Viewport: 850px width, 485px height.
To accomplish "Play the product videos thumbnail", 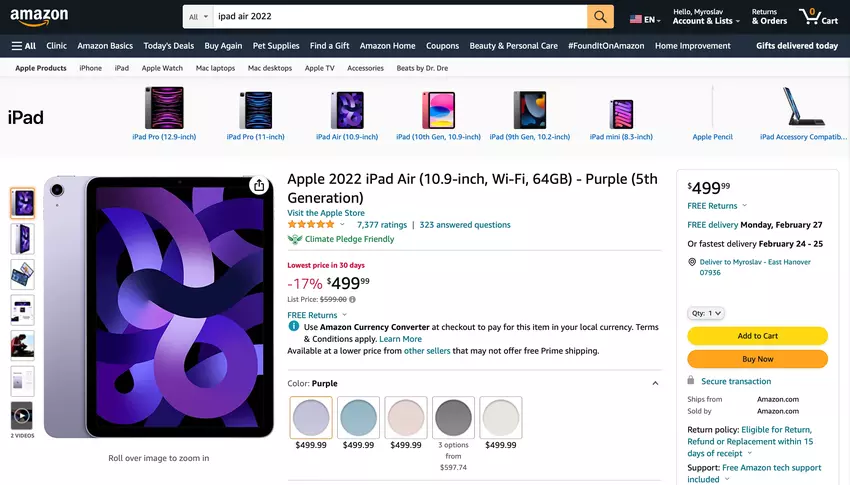I will (22, 415).
